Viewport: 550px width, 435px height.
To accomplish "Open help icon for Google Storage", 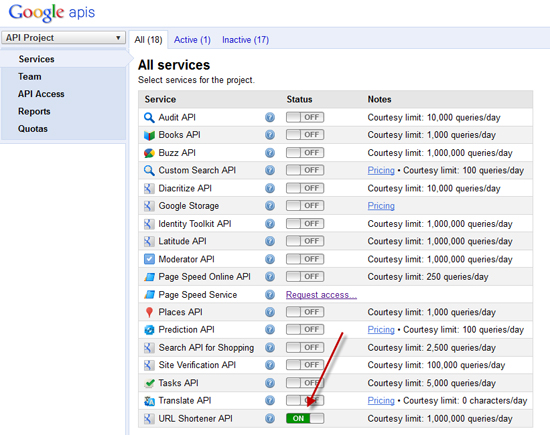I will (x=270, y=206).
